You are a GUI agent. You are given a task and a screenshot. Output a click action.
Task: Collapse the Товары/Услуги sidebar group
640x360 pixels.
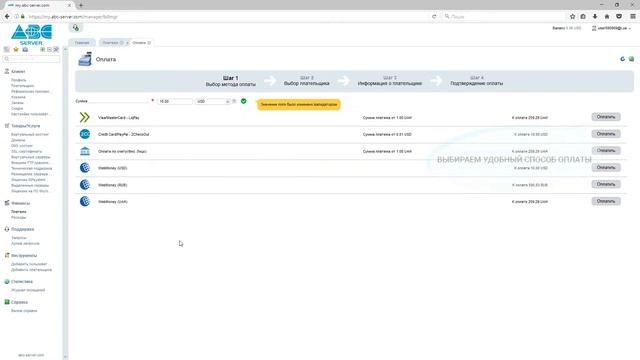click(x=25, y=126)
